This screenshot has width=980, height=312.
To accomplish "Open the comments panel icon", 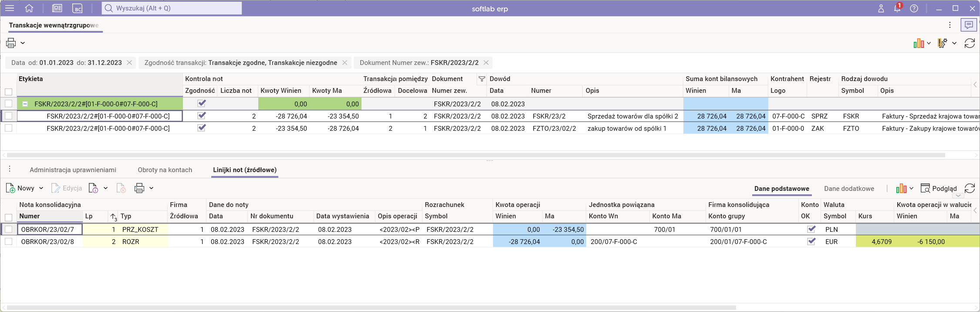I will tap(969, 25).
